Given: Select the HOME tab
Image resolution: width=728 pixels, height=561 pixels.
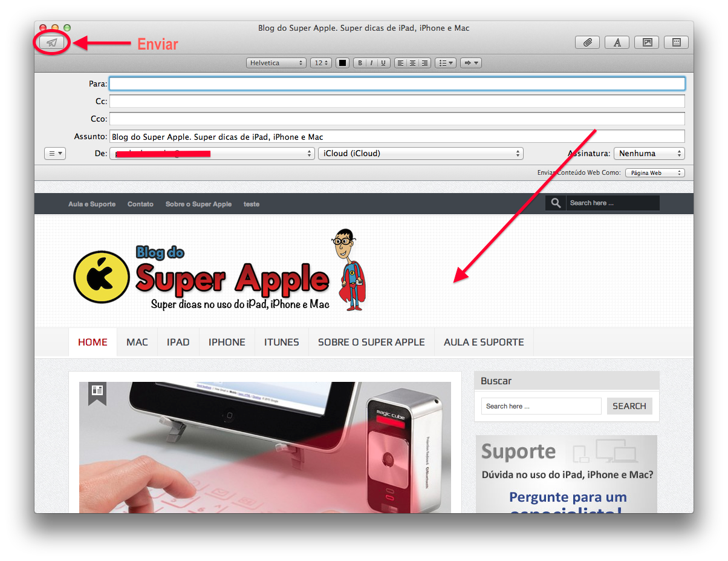Looking at the screenshot, I should pos(93,342).
